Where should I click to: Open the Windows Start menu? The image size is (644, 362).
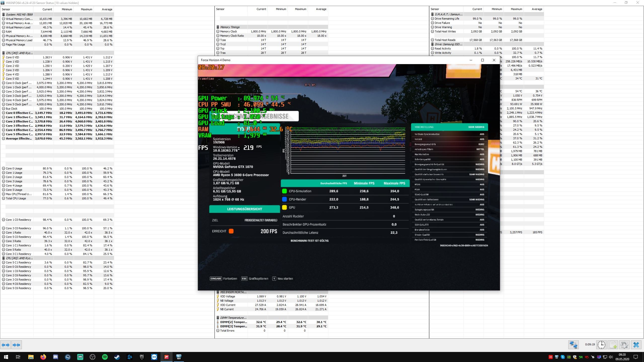tap(6, 357)
